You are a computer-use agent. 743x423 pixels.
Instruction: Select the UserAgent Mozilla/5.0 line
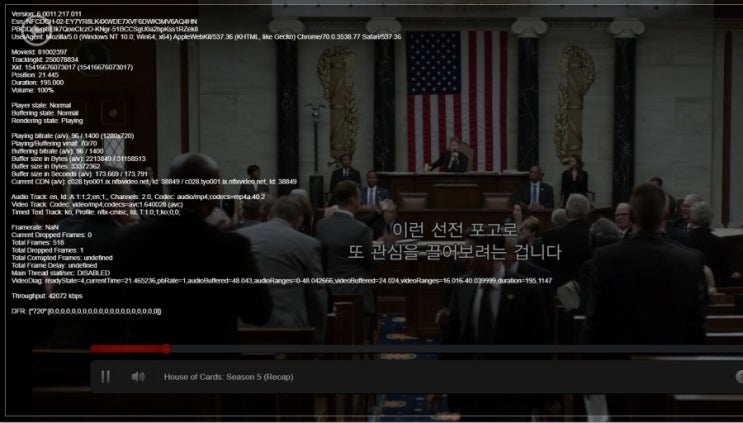pos(206,36)
